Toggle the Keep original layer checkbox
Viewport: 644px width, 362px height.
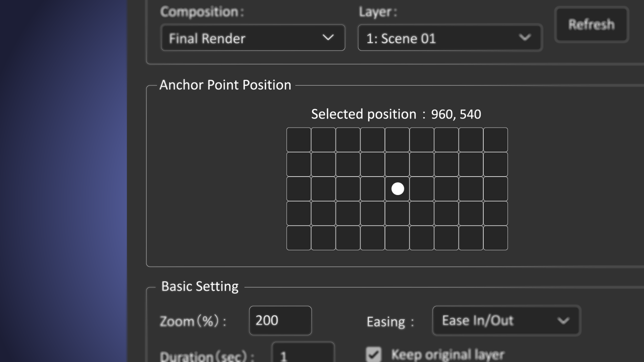click(374, 354)
